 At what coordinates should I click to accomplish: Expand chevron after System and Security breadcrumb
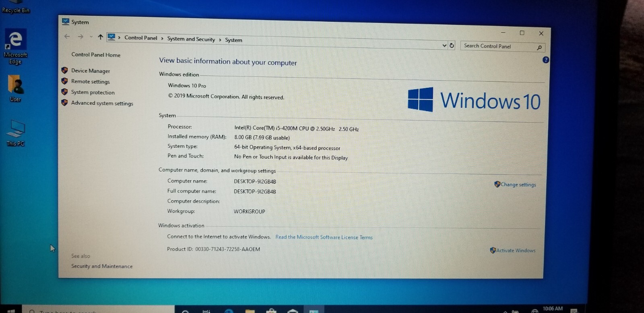click(x=220, y=40)
